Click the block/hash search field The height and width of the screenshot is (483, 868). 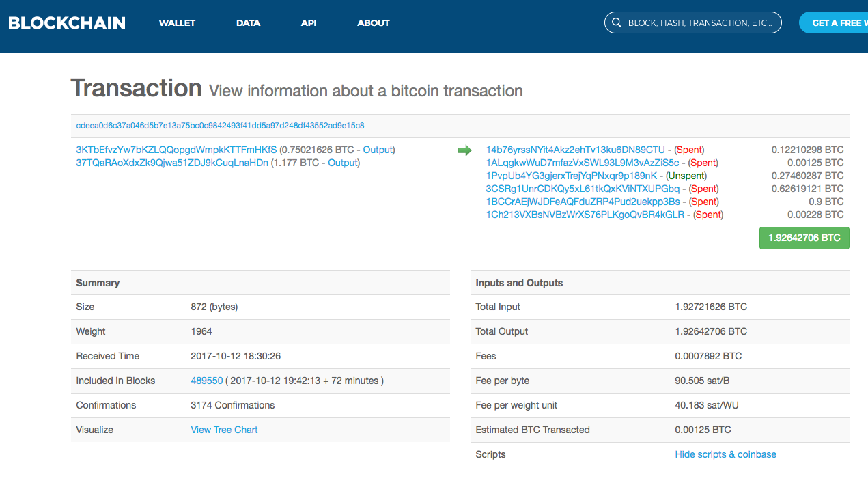pos(699,23)
